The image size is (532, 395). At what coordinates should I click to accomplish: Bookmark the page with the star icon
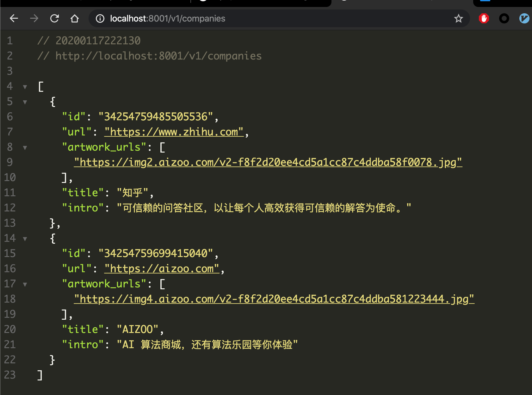458,18
